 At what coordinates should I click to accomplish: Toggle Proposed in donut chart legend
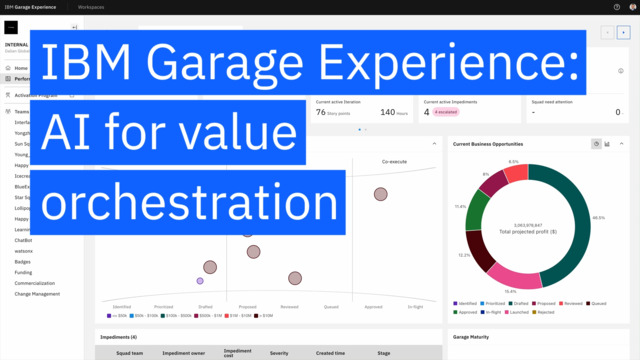[544, 303]
